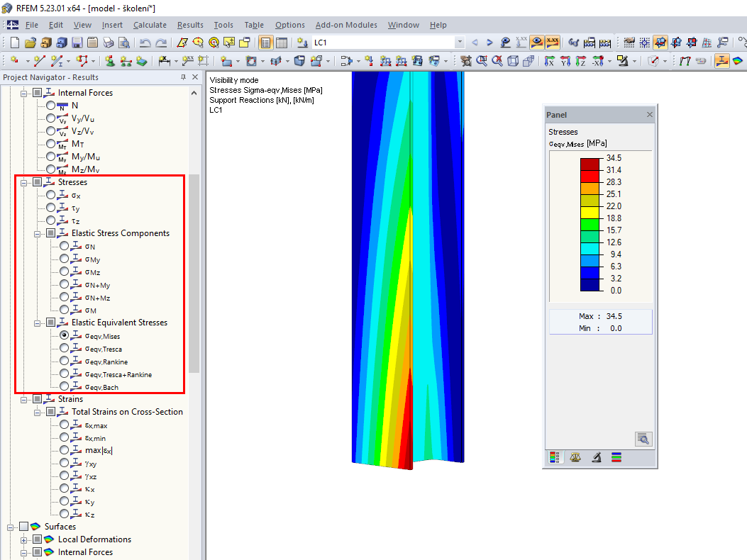This screenshot has width=747, height=560.
Task: Toggle surface results rainbow icon
Action: 738,60
